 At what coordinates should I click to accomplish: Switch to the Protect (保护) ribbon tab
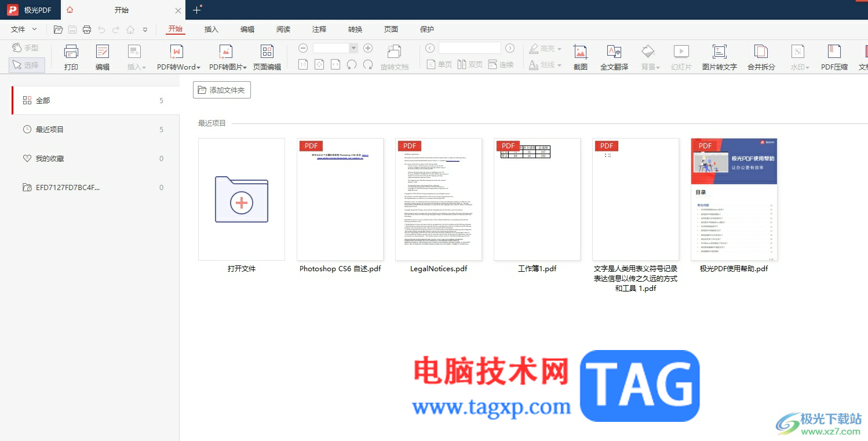click(426, 29)
